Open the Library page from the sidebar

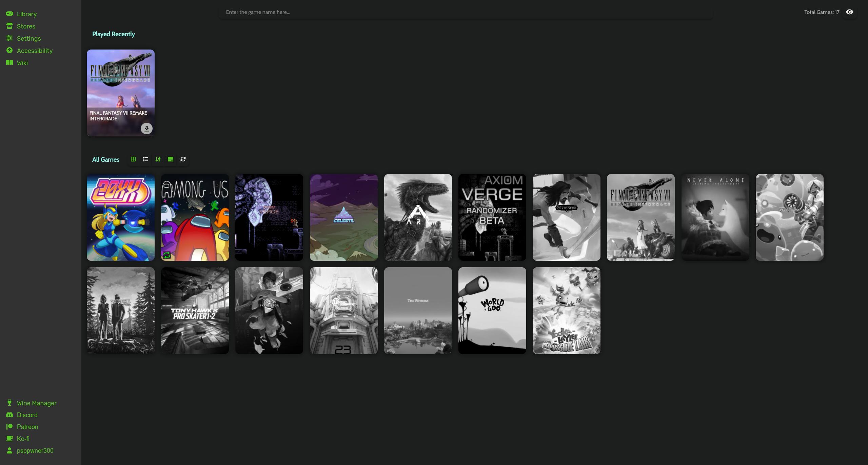pyautogui.click(x=21, y=14)
